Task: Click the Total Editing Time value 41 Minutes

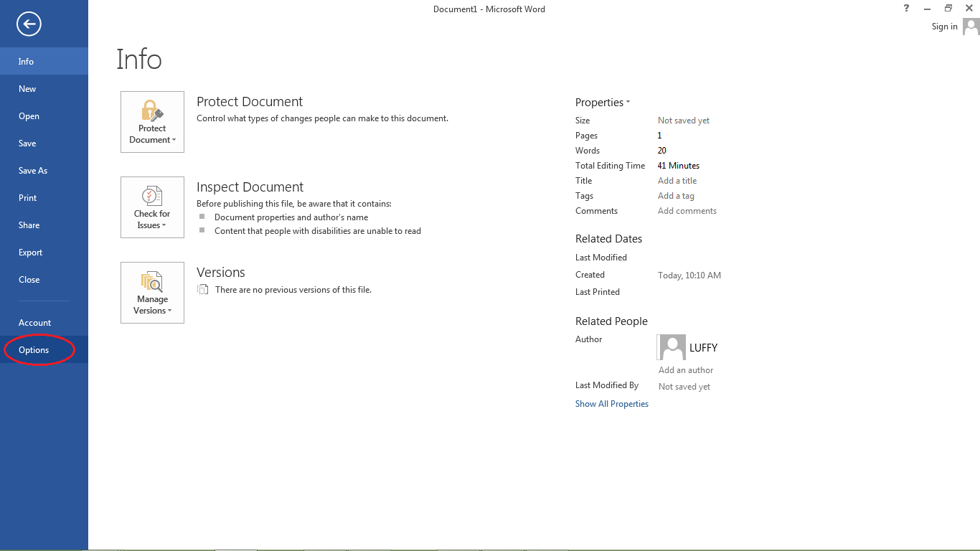Action: click(678, 166)
